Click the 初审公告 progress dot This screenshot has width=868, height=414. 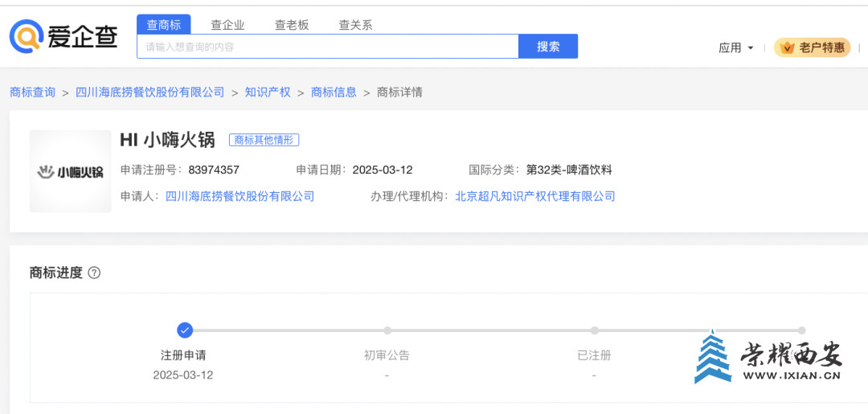click(x=387, y=330)
